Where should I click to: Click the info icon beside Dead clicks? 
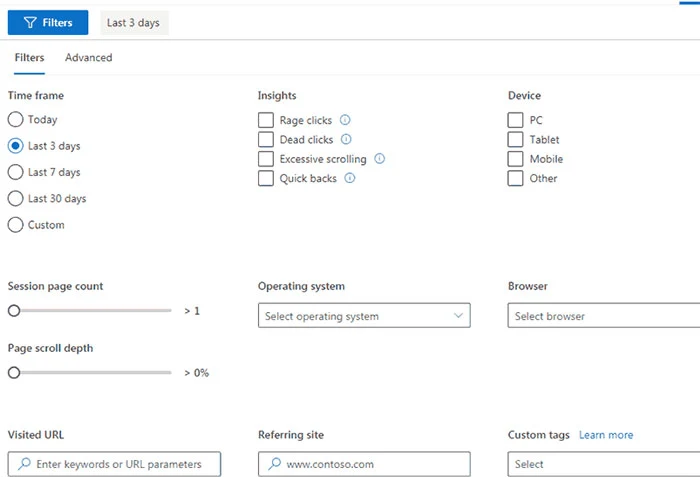tap(346, 140)
